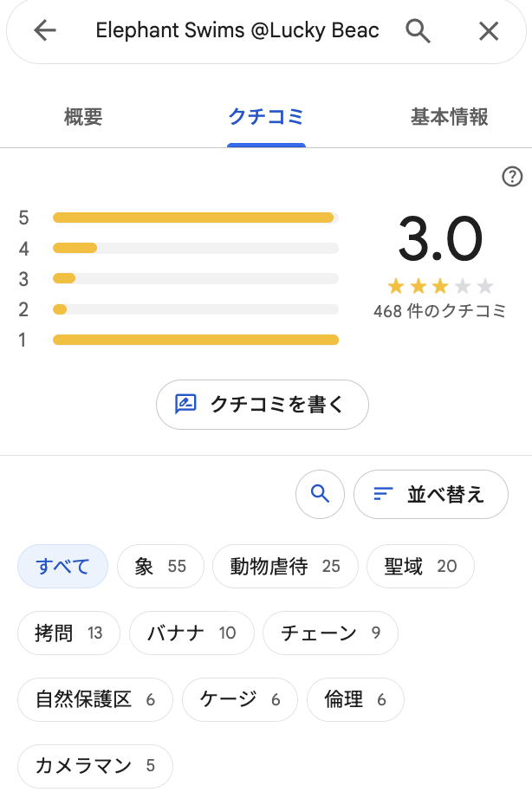Click the 5-star rating bar

click(x=196, y=217)
